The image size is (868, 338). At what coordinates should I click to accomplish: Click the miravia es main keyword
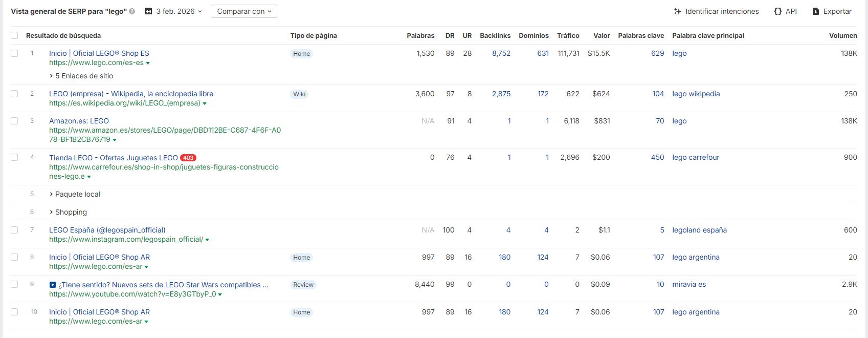pyautogui.click(x=689, y=284)
